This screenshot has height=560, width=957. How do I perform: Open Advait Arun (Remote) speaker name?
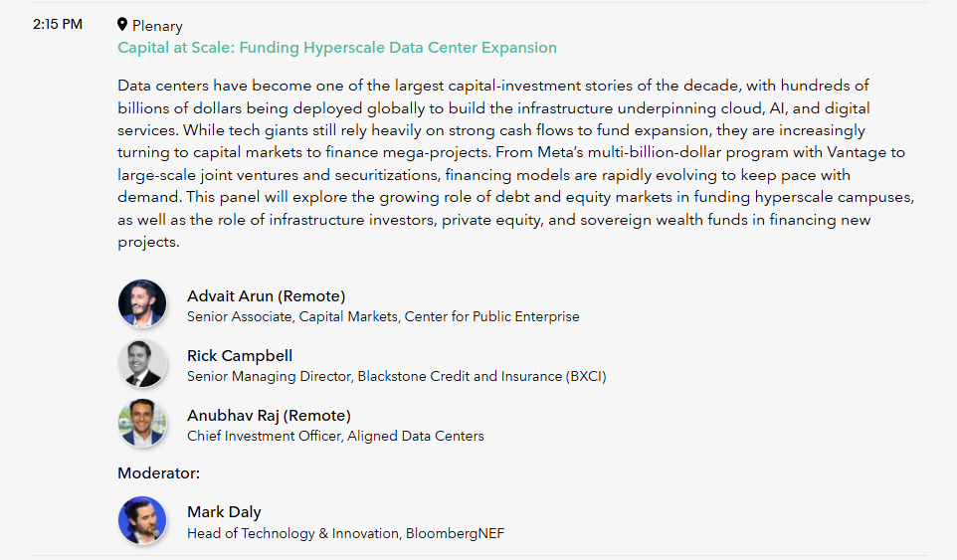pos(266,296)
